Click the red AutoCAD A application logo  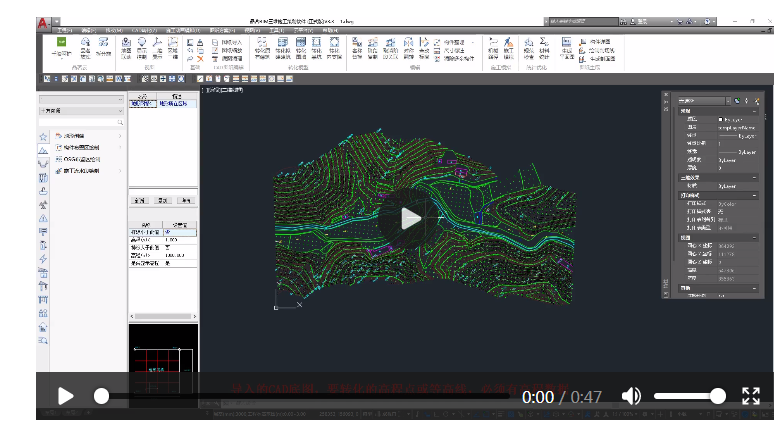click(43, 23)
